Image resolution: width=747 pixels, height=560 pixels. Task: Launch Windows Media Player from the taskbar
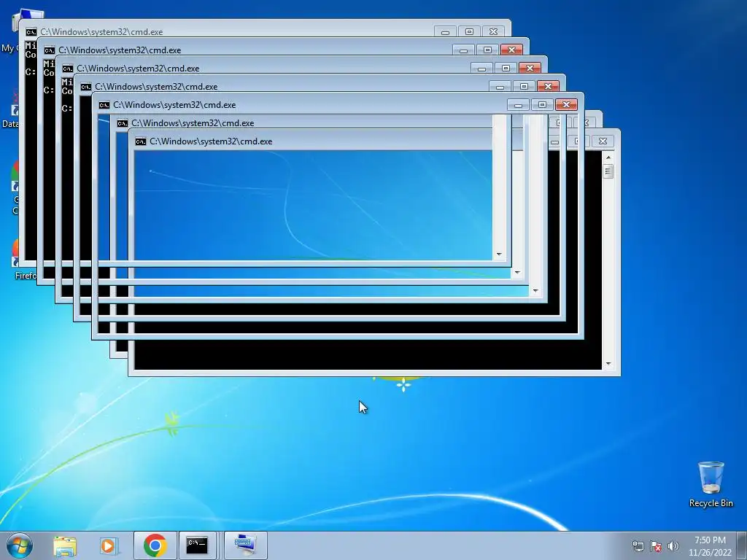[x=108, y=545]
